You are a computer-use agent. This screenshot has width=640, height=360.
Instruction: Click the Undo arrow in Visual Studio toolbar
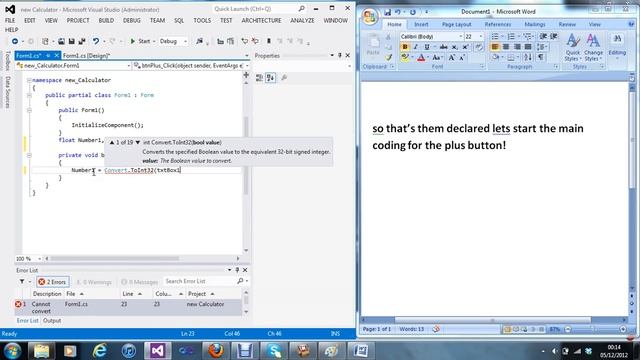click(96, 41)
